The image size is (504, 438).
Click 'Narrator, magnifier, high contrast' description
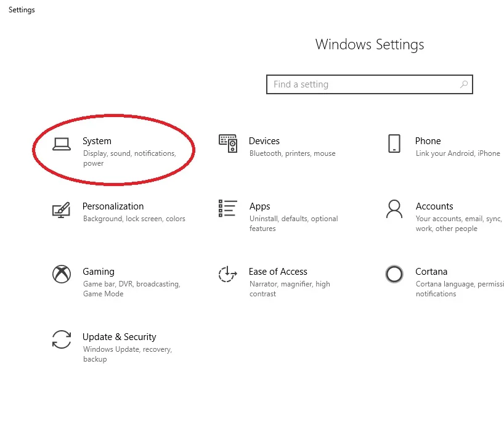pyautogui.click(x=290, y=289)
